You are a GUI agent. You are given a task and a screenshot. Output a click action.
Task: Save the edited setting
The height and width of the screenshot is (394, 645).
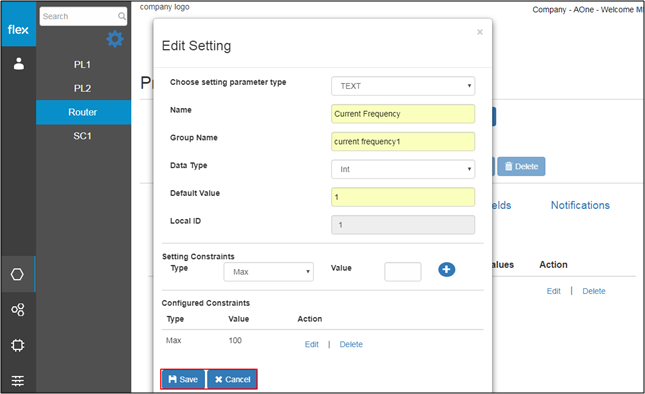pos(183,379)
